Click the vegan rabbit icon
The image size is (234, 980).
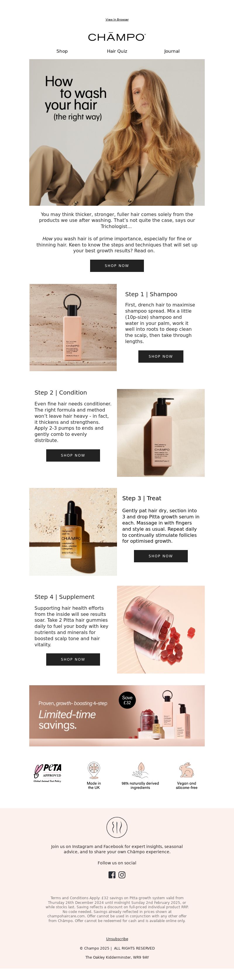(x=187, y=770)
